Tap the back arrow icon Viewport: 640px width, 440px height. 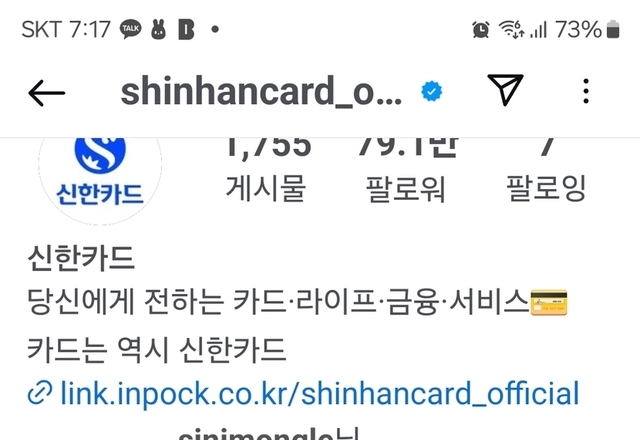tap(47, 93)
